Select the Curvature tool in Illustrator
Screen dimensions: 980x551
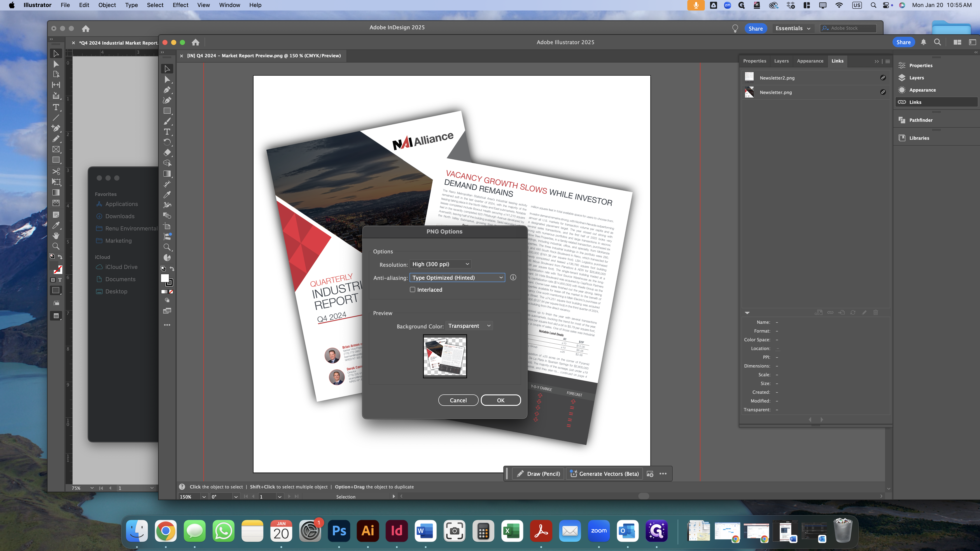point(167,100)
